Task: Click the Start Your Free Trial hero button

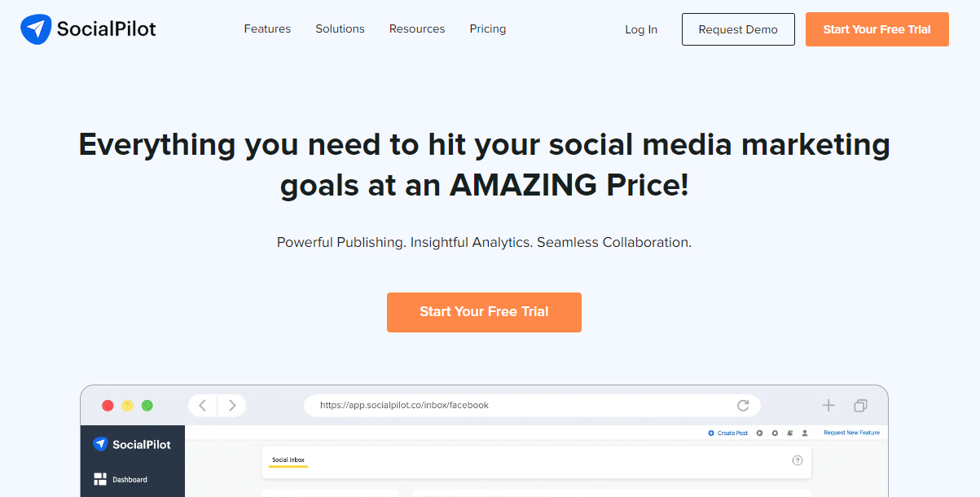Action: tap(484, 312)
